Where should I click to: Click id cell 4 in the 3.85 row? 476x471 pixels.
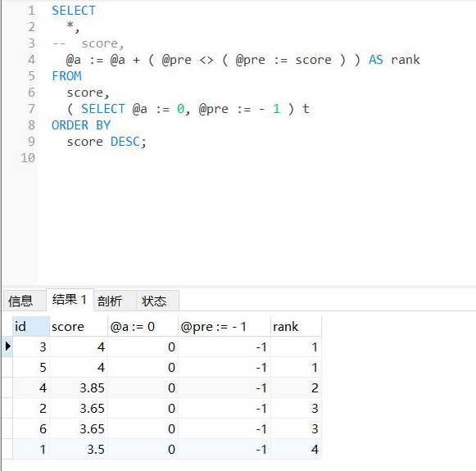coord(30,387)
